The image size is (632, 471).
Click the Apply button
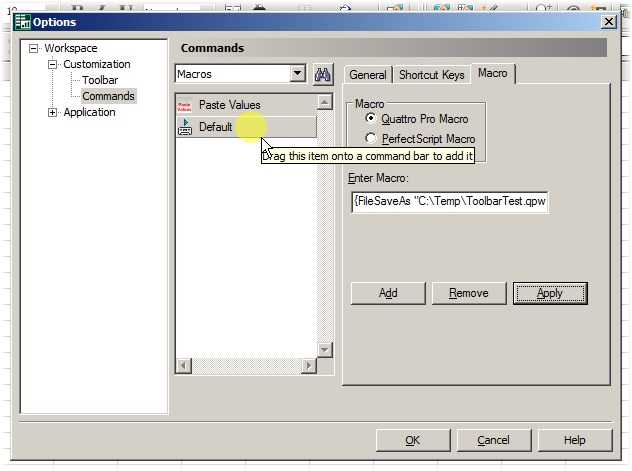(x=549, y=293)
